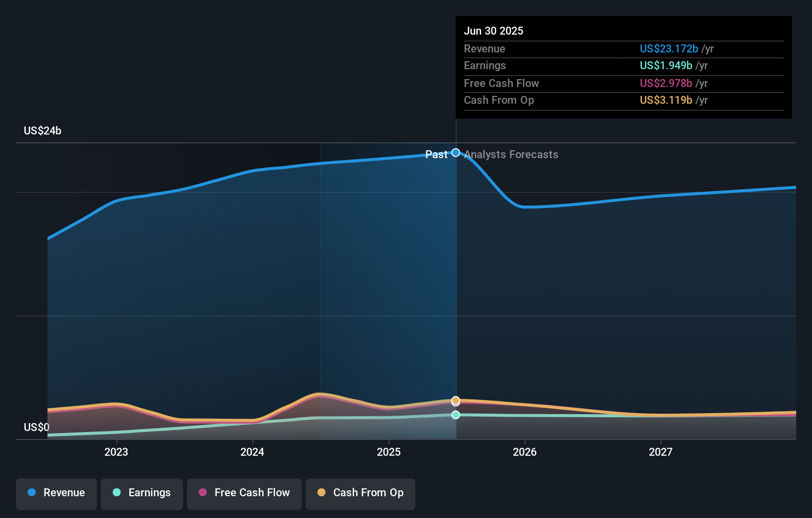Click the teal Earnings legend dot
812x518 pixels.
(x=117, y=492)
